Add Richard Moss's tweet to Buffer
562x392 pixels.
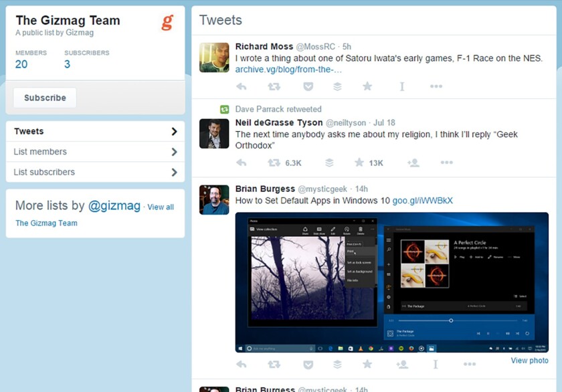click(337, 86)
